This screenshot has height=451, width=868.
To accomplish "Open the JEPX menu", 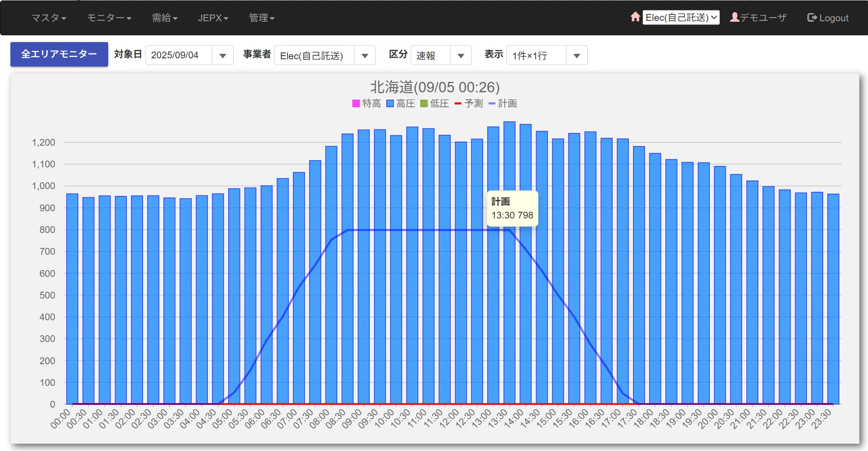I will [x=213, y=18].
